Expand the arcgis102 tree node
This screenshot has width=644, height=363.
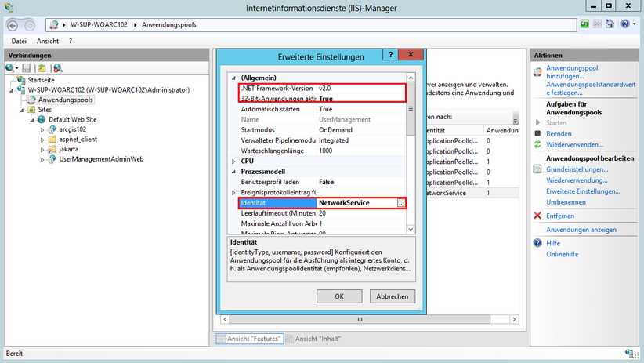(x=42, y=130)
